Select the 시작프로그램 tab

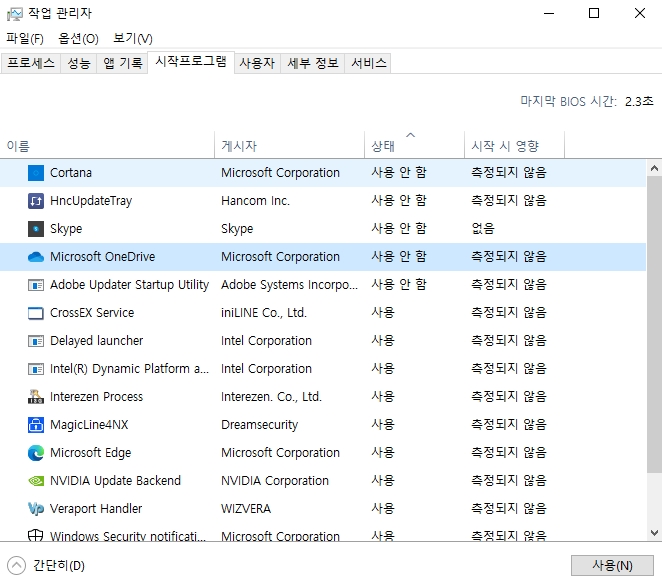pyautogui.click(x=191, y=62)
